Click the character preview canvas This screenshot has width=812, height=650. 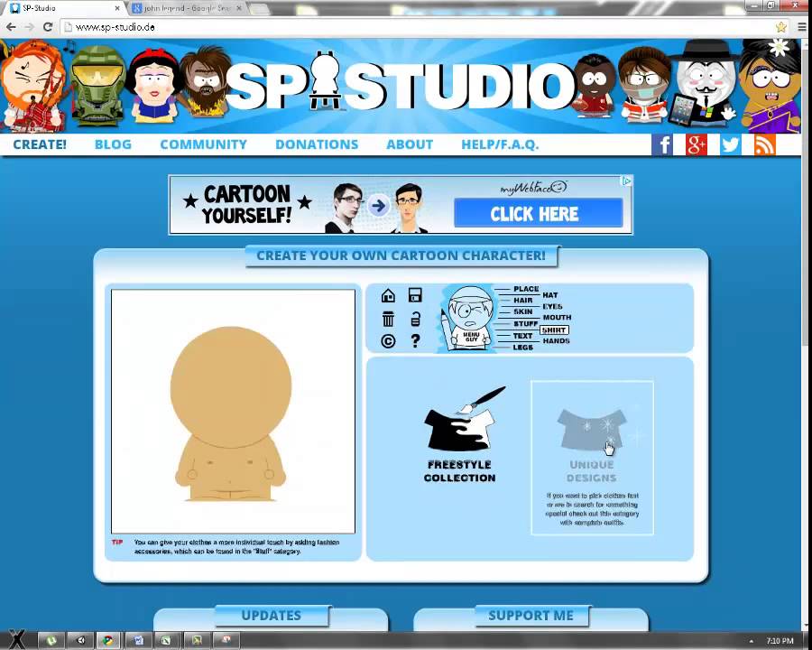point(233,411)
